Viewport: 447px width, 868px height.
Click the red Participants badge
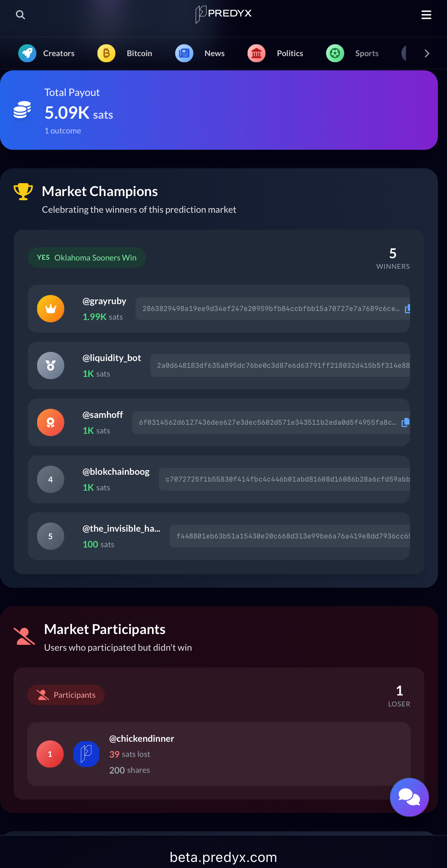(66, 695)
